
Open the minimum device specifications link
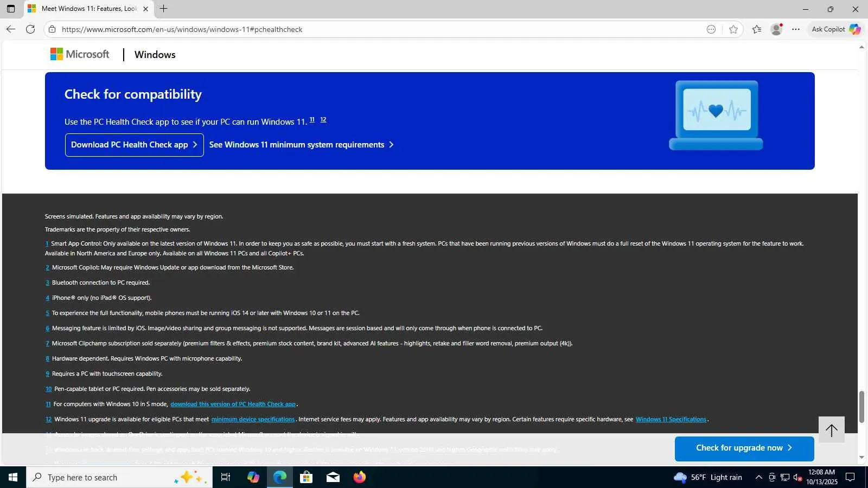pos(253,419)
